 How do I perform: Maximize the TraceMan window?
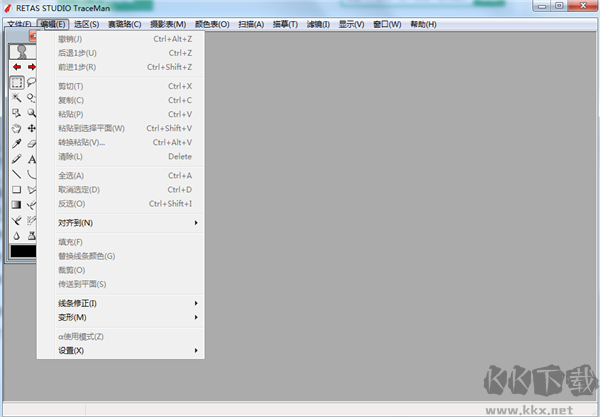pos(559,6)
